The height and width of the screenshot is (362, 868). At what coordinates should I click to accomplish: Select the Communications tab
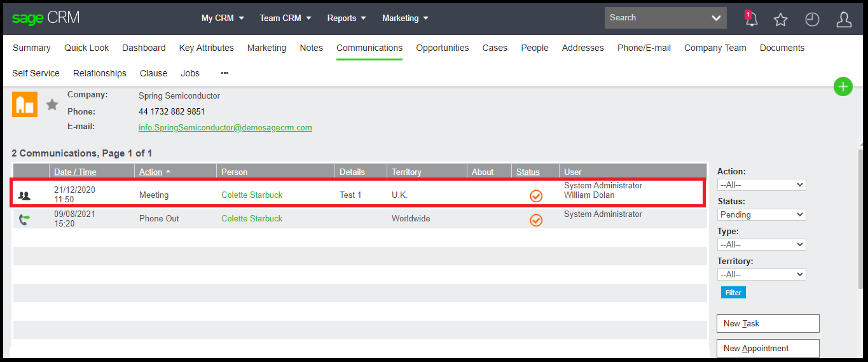(369, 48)
